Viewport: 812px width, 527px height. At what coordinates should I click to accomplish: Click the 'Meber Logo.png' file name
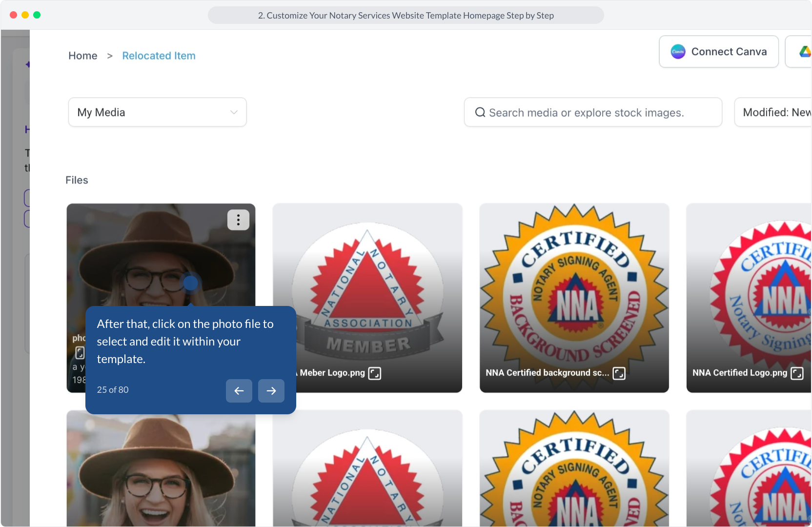(332, 373)
